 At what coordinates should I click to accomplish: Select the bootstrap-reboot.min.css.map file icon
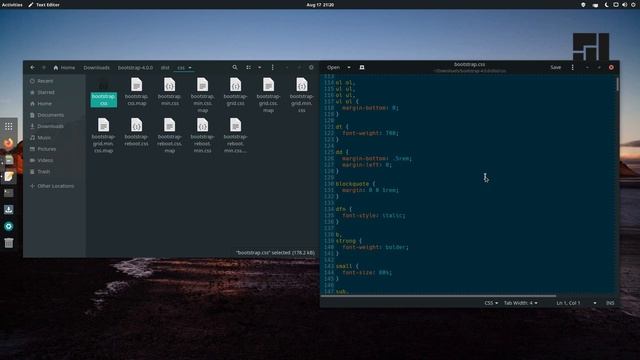click(236, 125)
